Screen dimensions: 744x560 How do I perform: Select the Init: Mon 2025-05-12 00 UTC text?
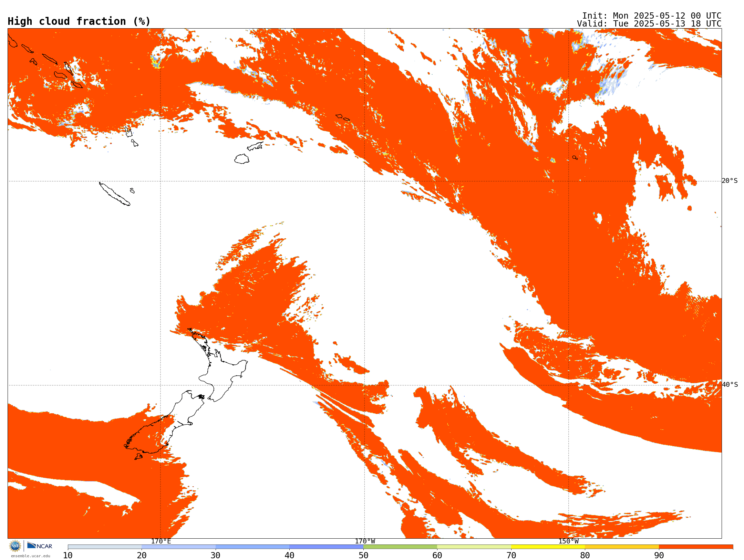pyautogui.click(x=652, y=16)
